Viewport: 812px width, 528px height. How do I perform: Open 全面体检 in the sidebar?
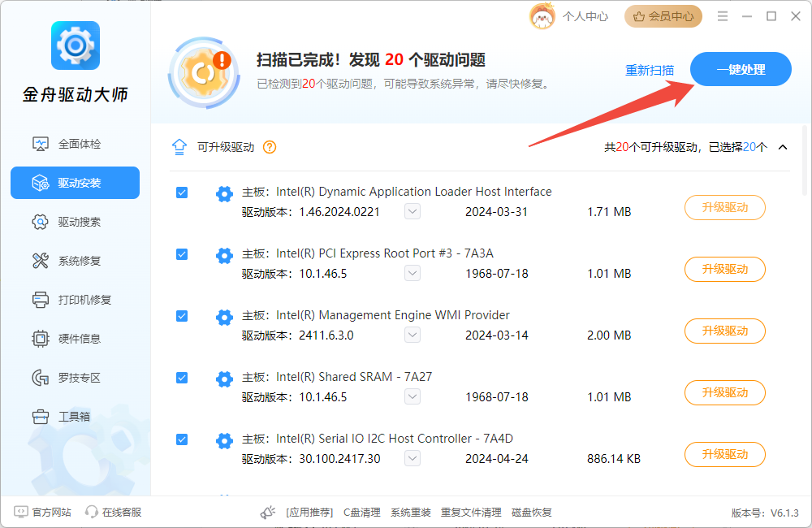coord(75,144)
